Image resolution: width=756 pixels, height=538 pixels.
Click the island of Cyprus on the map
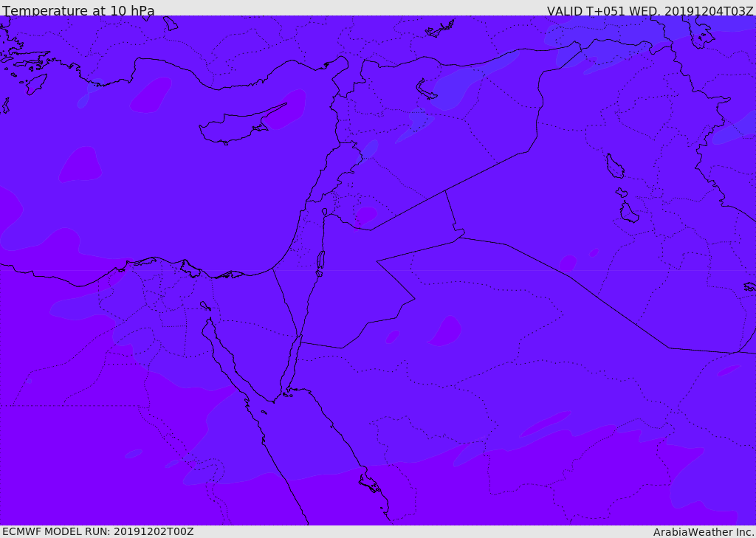[x=236, y=126]
